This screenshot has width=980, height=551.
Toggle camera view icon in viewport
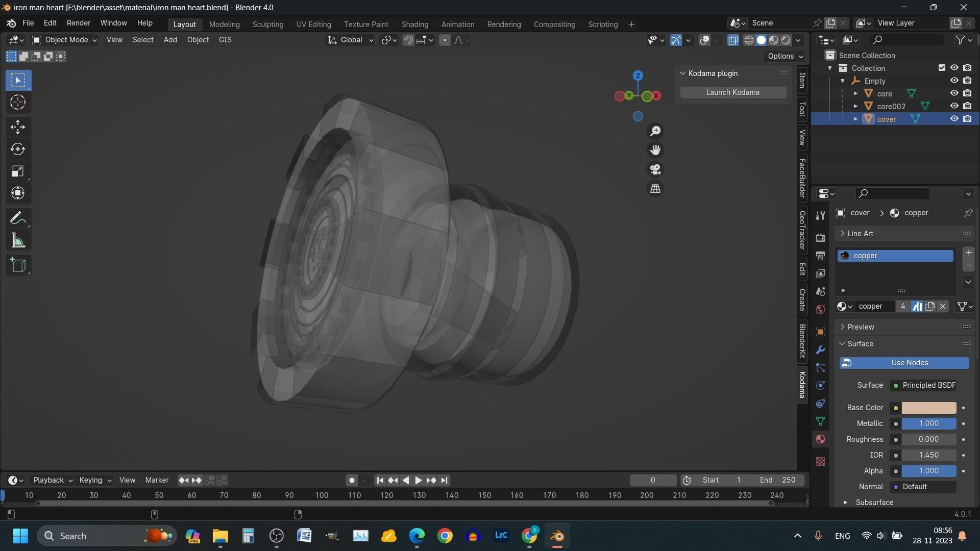[x=655, y=169]
